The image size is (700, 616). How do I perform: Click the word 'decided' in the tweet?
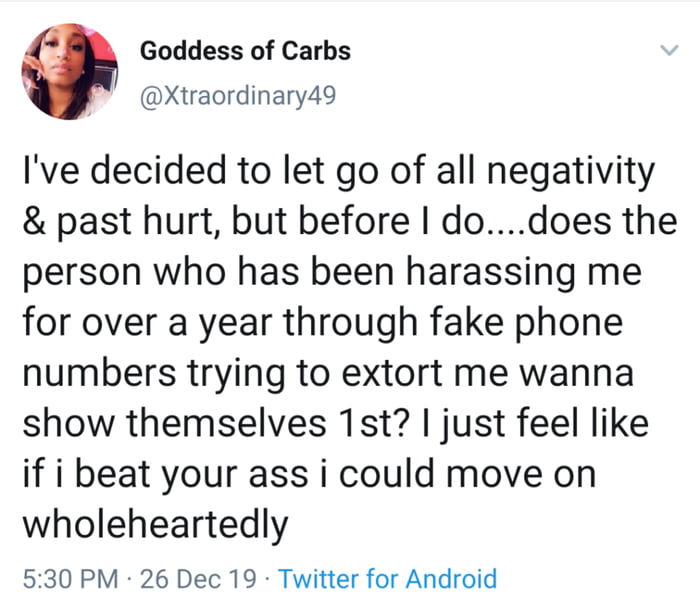click(158, 171)
